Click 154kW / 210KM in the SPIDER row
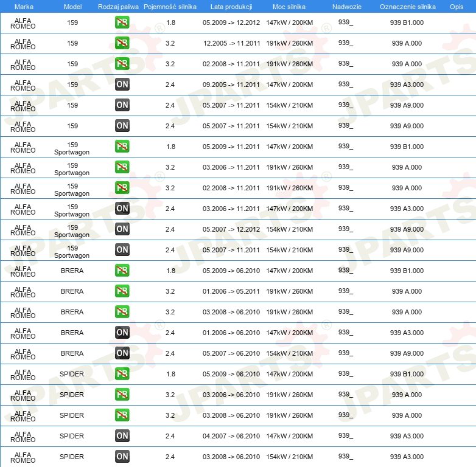The image size is (476, 467). 289,457
